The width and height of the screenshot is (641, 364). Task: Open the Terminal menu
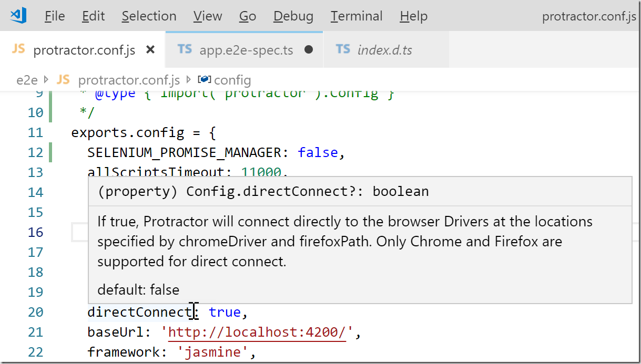[x=357, y=16]
